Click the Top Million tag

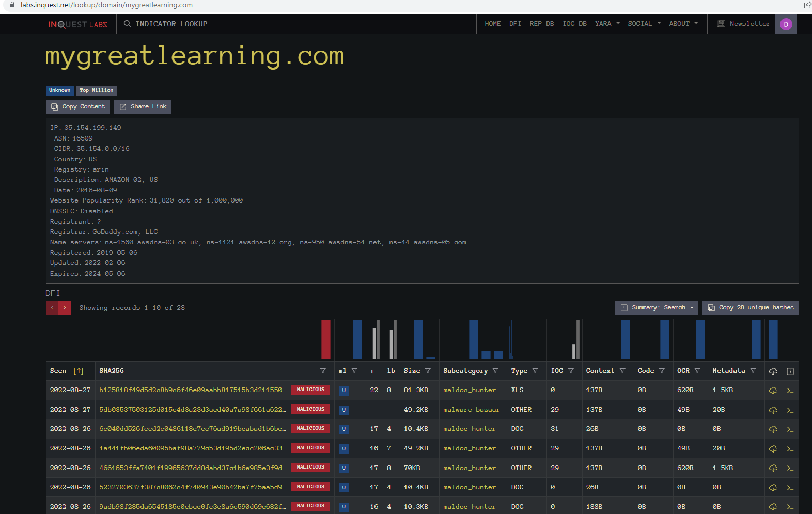97,90
